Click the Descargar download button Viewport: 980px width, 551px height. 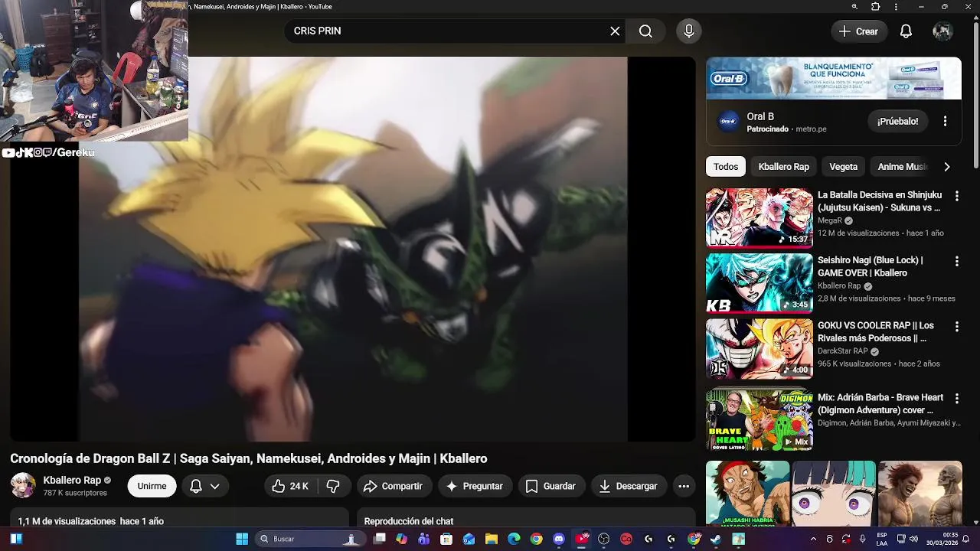(x=628, y=486)
